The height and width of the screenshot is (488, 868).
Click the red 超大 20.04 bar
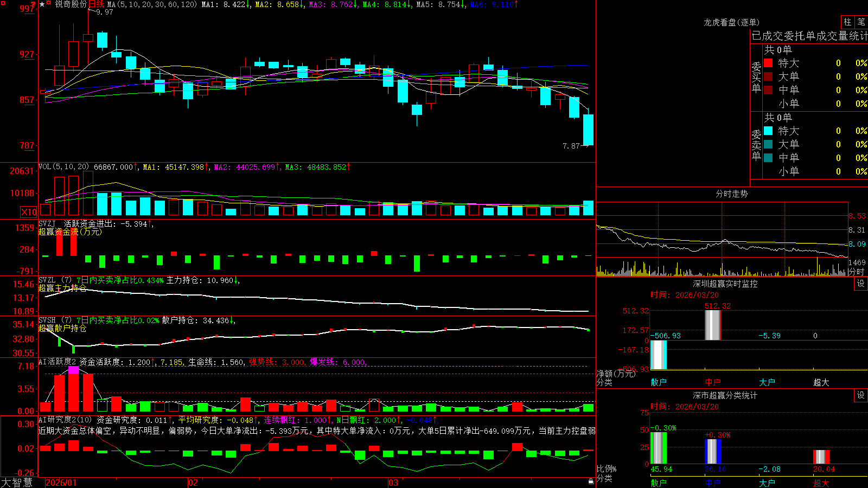[821, 457]
